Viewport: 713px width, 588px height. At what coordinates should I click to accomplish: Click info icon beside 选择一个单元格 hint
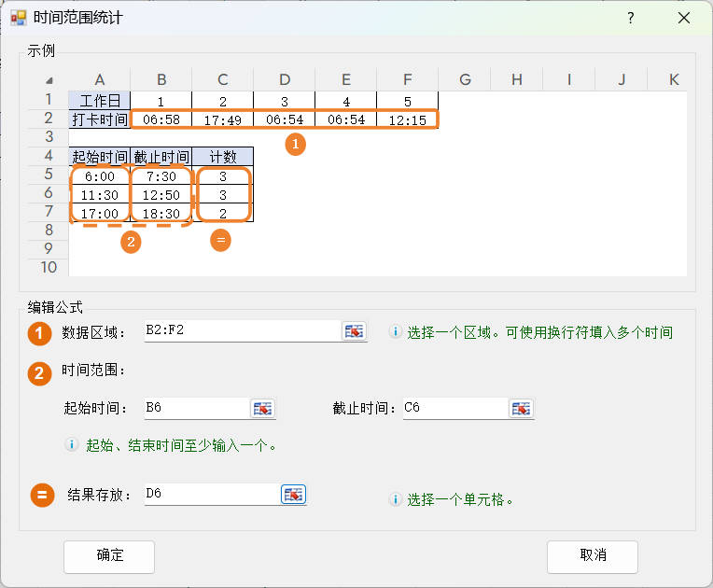click(395, 499)
